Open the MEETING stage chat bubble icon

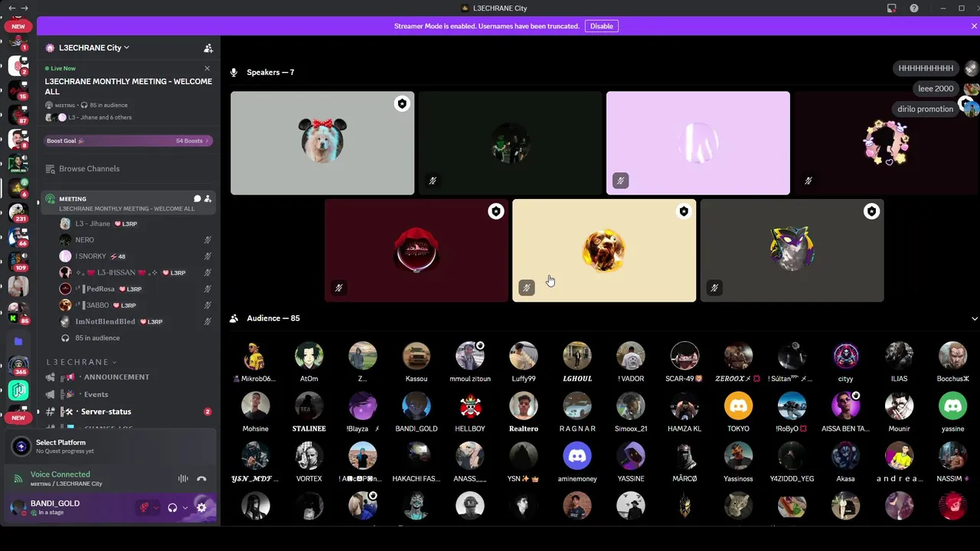click(x=197, y=199)
